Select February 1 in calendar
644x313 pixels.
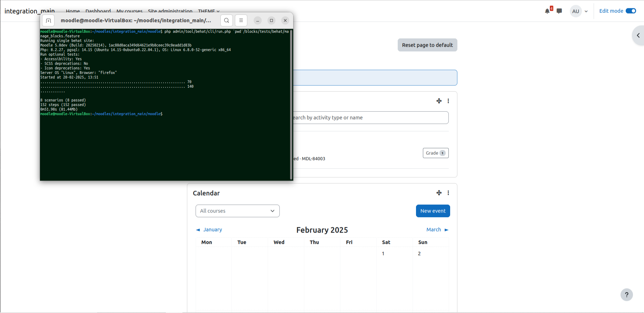point(383,254)
